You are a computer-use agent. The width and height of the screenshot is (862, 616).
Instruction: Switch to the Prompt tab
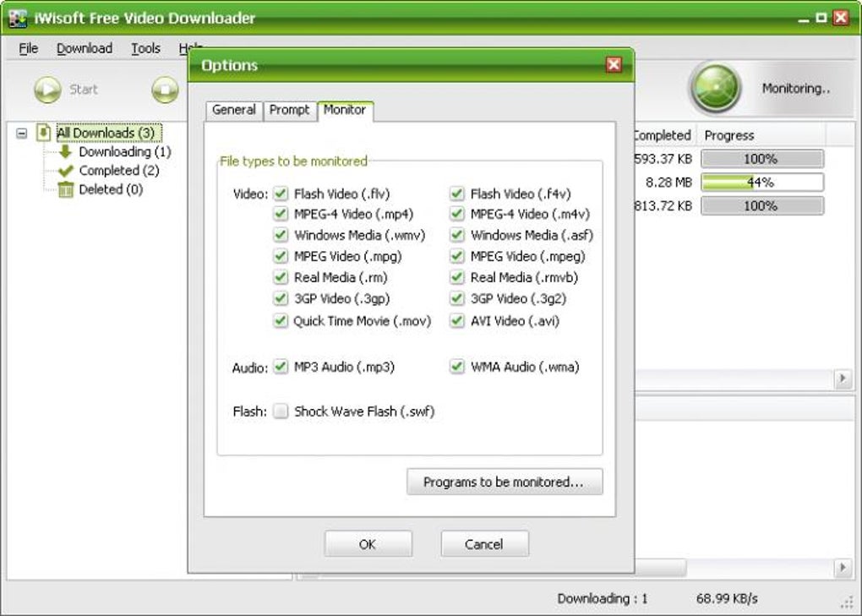(x=289, y=110)
